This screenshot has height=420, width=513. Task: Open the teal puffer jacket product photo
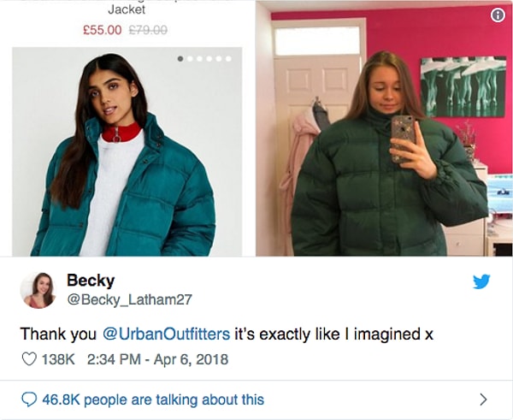(127, 151)
